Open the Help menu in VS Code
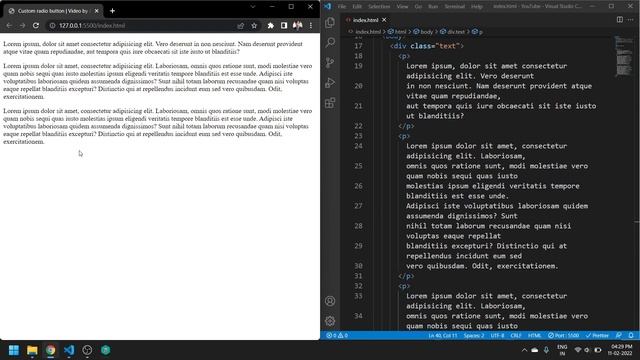The height and width of the screenshot is (360, 640). pos(477,7)
